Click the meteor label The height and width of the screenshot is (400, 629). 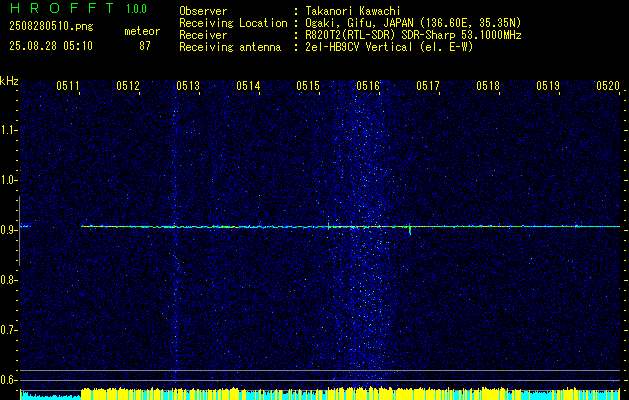point(142,31)
